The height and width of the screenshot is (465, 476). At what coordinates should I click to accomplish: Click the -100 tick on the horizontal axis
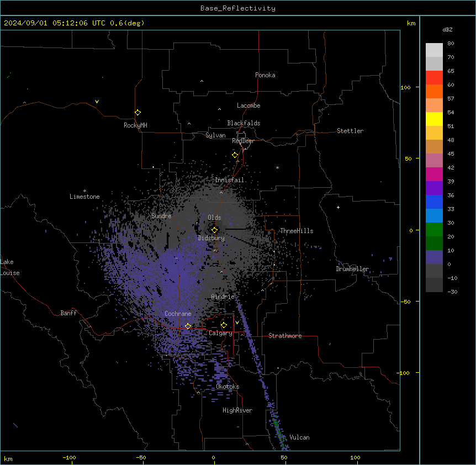69,457
